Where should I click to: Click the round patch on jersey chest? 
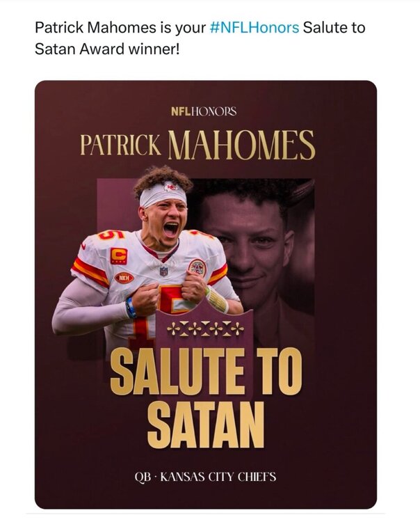(x=197, y=268)
